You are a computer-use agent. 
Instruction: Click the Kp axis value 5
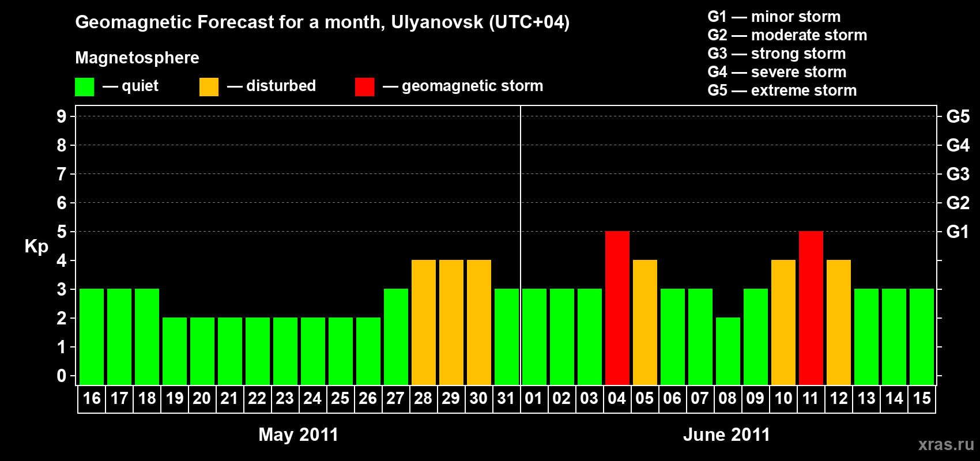point(62,232)
